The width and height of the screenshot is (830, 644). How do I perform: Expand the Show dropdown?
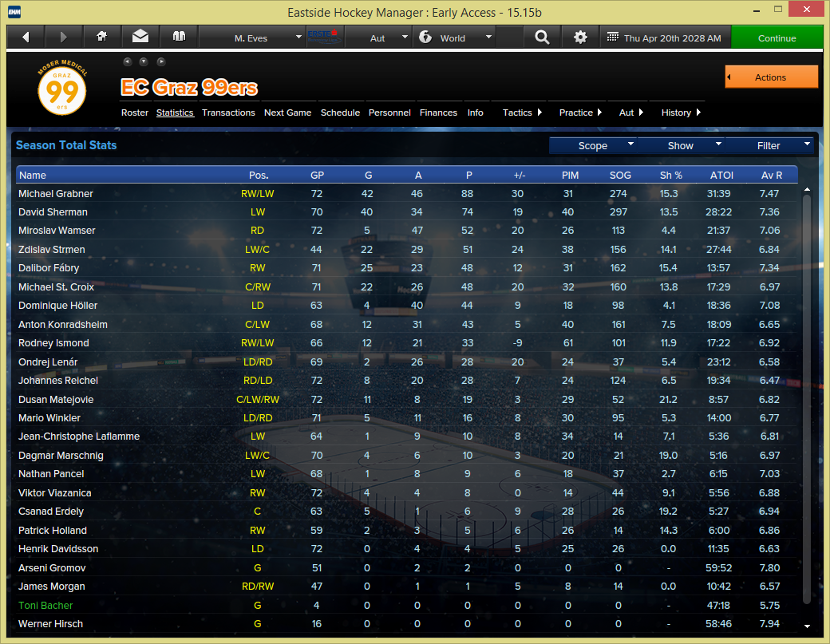pos(681,145)
